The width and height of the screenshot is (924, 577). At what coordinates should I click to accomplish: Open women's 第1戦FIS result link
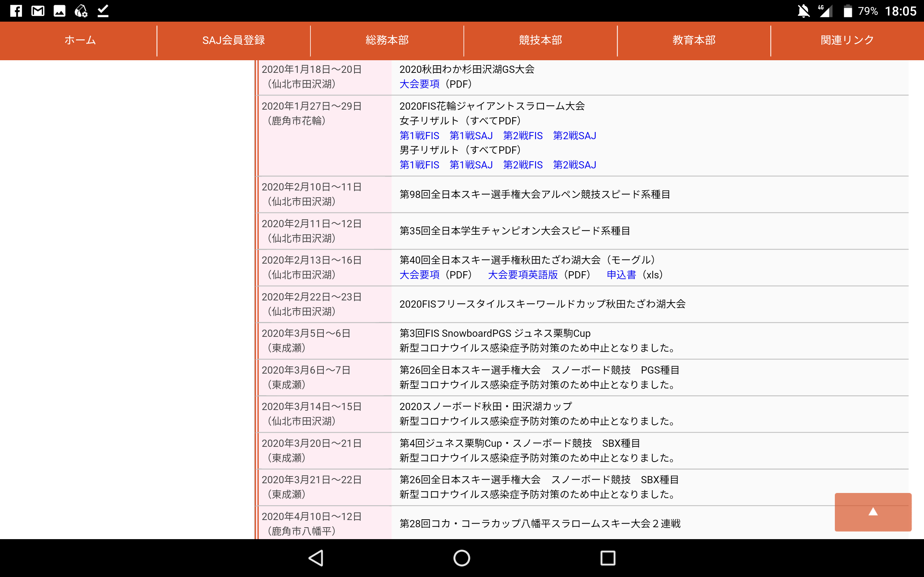coord(419,136)
